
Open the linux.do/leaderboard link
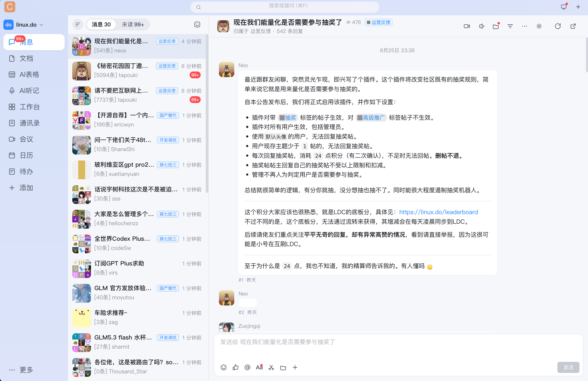pos(439,212)
